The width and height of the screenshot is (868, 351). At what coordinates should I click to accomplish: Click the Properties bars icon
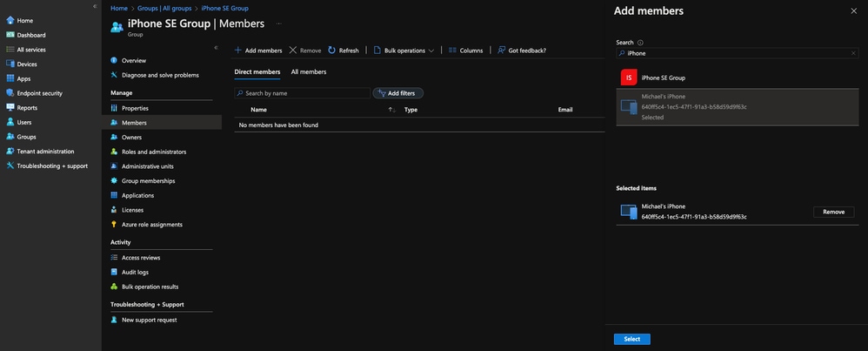114,108
